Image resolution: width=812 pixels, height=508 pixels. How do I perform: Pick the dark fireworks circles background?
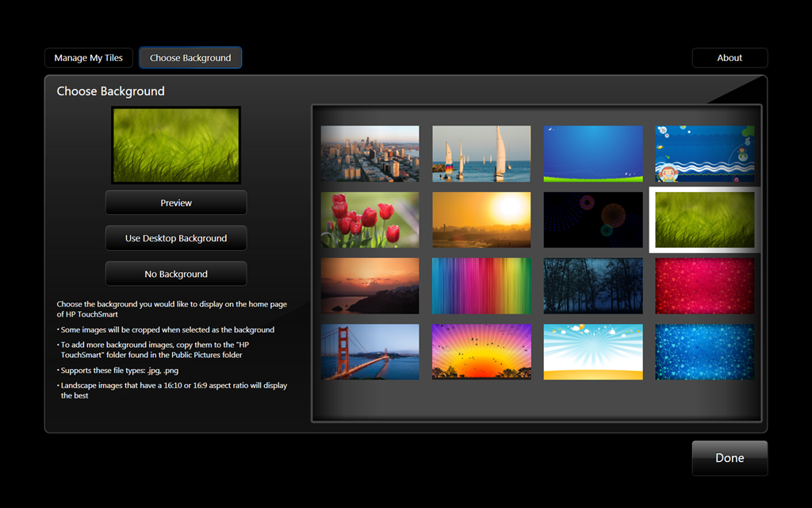click(593, 220)
